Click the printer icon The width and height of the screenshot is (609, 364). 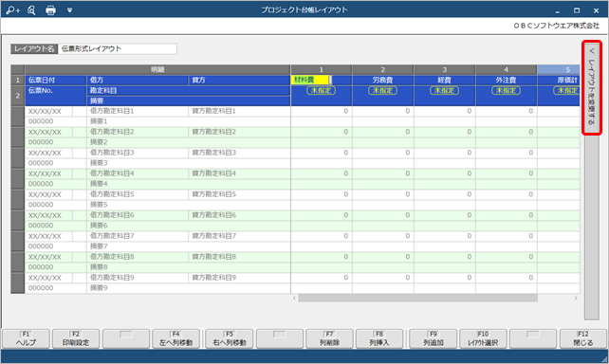pyautogui.click(x=50, y=10)
